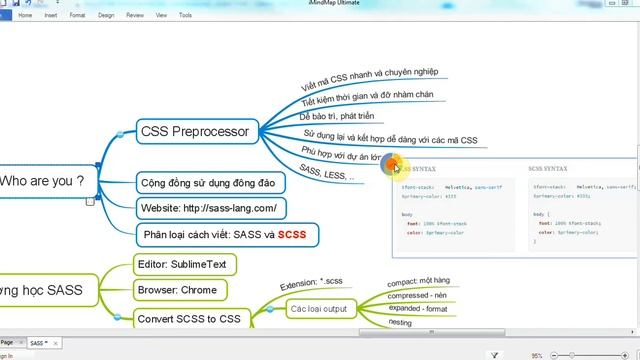
Task: Click branch text 'Viết mã CSS nhanh và chuyên nghiệp'
Action: coord(369,78)
